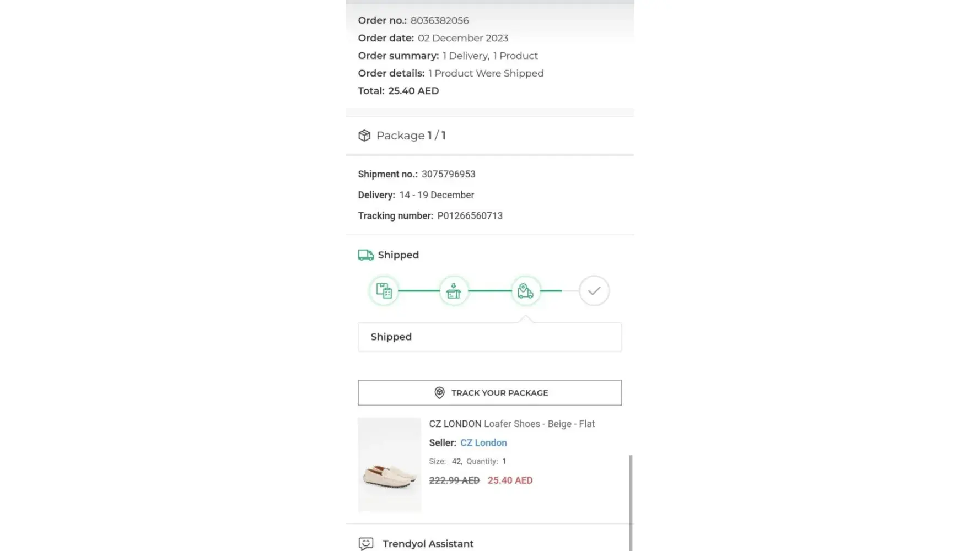Screen dimensions: 980x551
Task: Click the Package 1 / 1 header
Action: pyautogui.click(x=411, y=136)
